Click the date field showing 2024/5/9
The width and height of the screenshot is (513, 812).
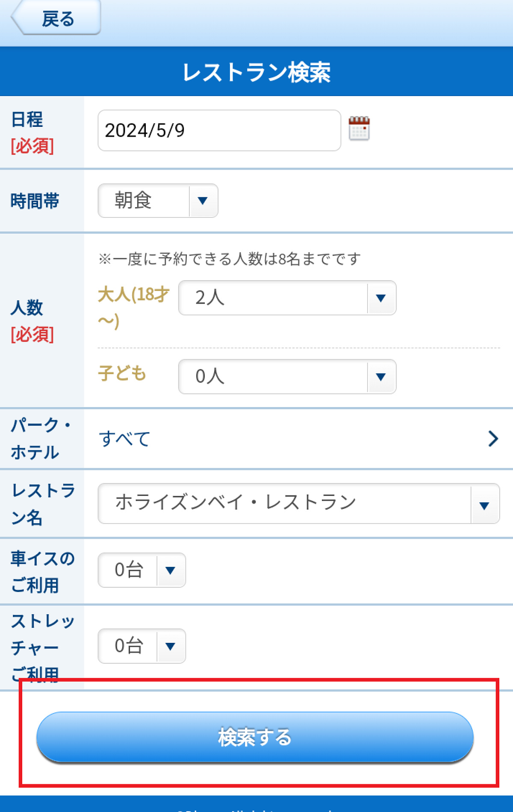pyautogui.click(x=218, y=130)
